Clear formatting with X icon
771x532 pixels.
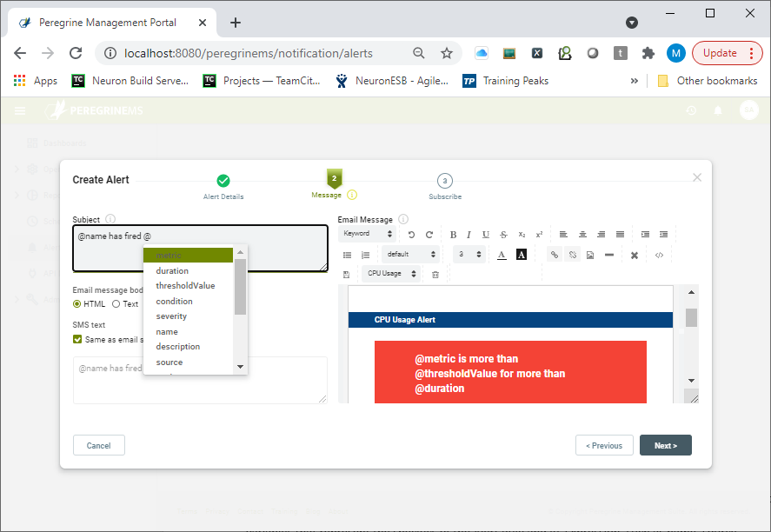[x=635, y=256]
